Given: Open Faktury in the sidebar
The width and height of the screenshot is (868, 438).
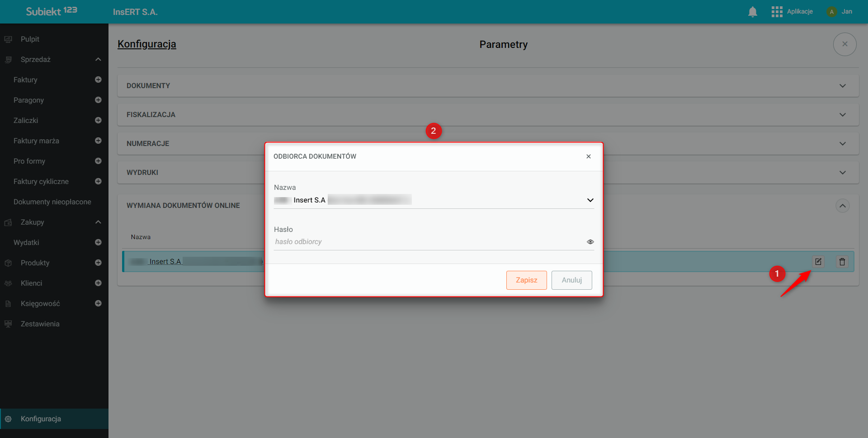Looking at the screenshot, I should point(25,80).
